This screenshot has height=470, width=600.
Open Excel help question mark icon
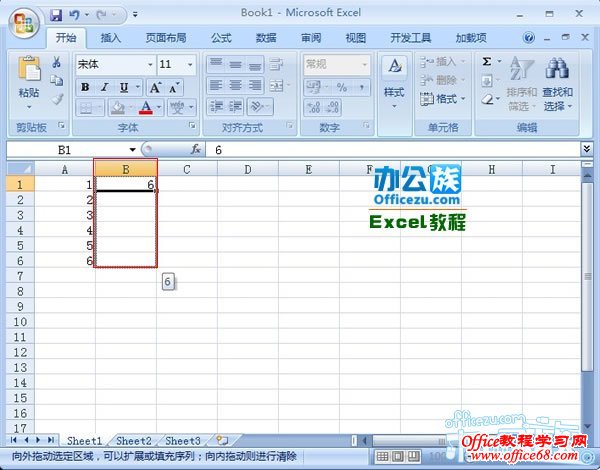[528, 38]
